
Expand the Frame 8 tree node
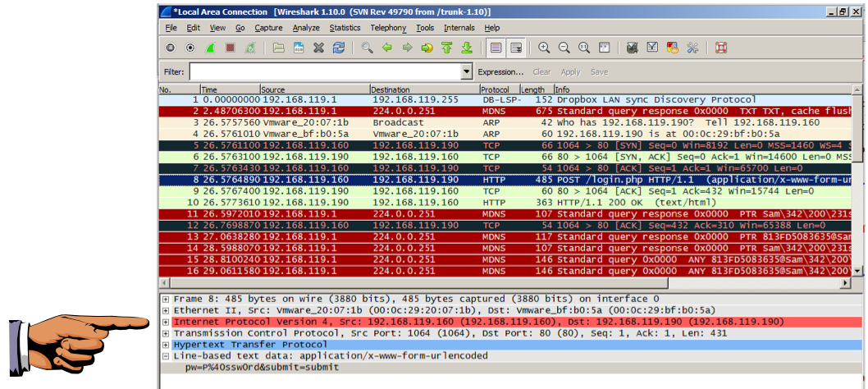point(166,299)
